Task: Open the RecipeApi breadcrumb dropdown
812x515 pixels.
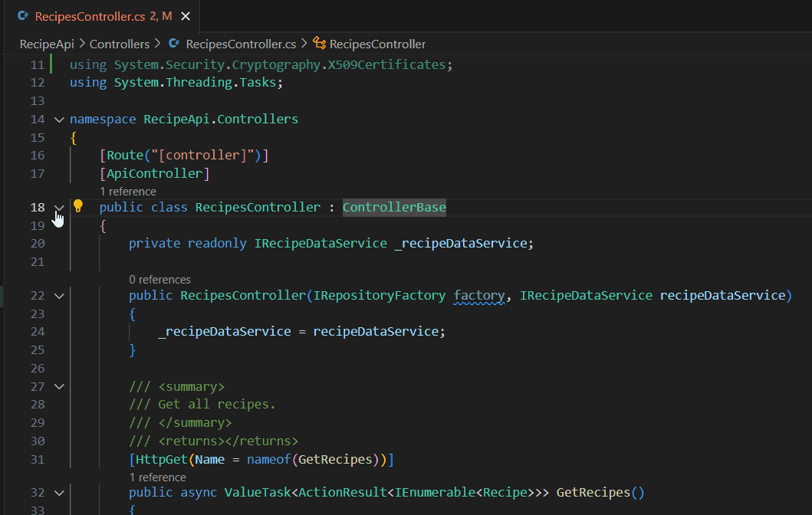Action: tap(48, 44)
